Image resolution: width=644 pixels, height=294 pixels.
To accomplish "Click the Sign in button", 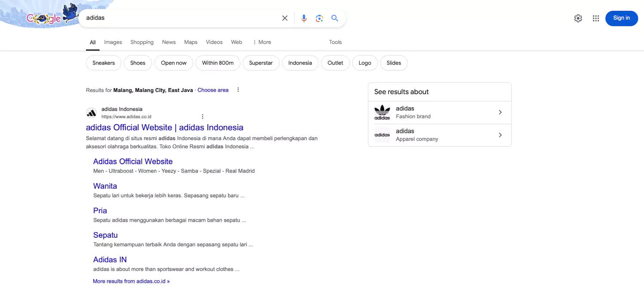I will tap(622, 18).
